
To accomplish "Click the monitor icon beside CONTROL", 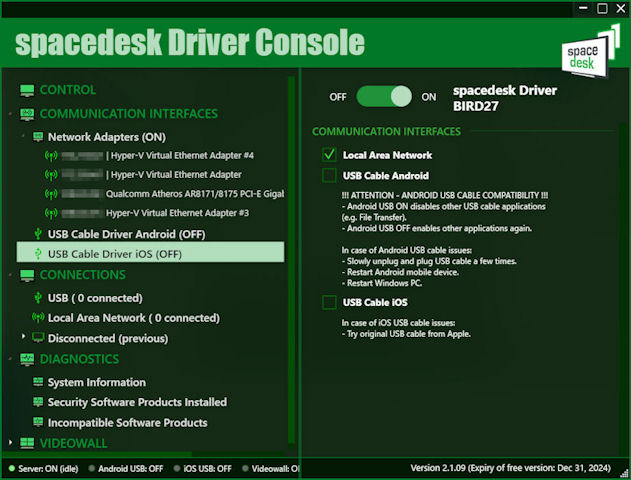I will coord(27,90).
